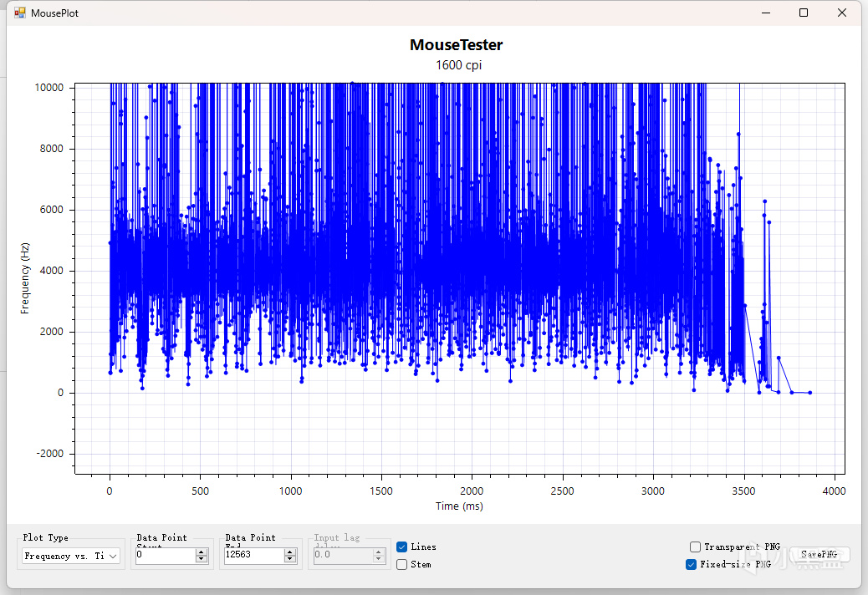Decrease Data Point Start with down arrow
The image size is (868, 595).
(x=201, y=558)
